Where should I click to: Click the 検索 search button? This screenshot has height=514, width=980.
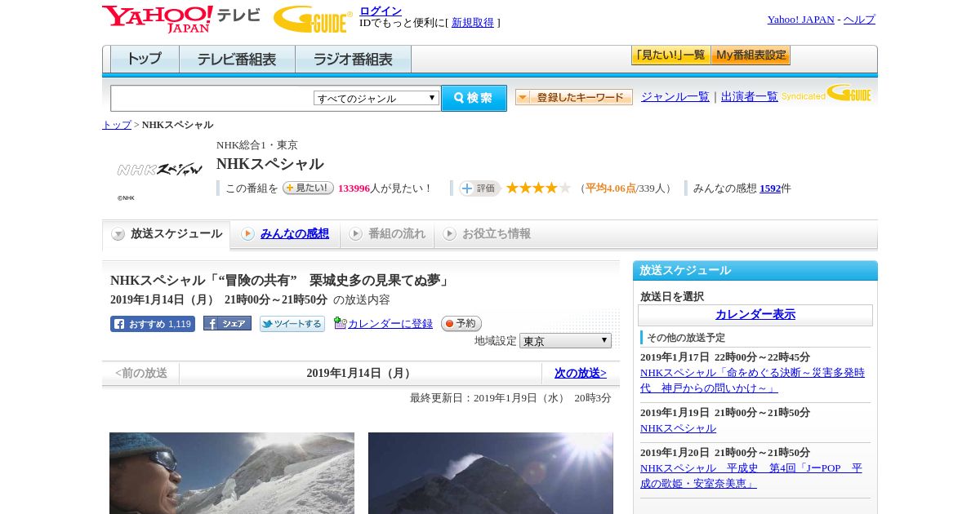coord(474,98)
